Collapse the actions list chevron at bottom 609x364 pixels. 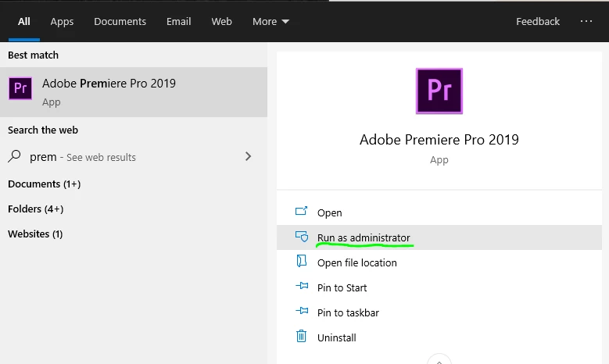pos(439,360)
